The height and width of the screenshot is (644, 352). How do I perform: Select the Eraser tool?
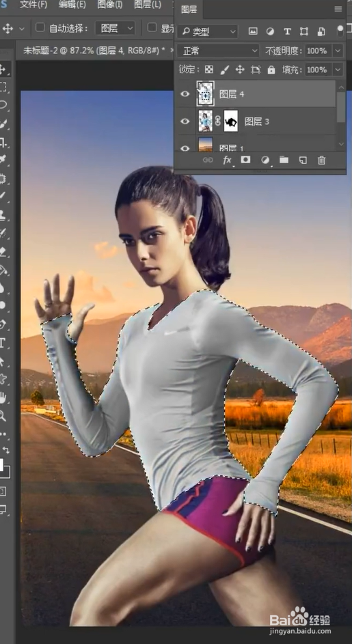coord(3,251)
